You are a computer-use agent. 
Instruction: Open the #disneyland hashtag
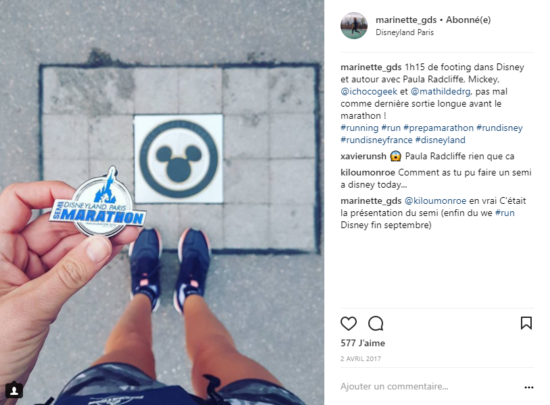440,140
